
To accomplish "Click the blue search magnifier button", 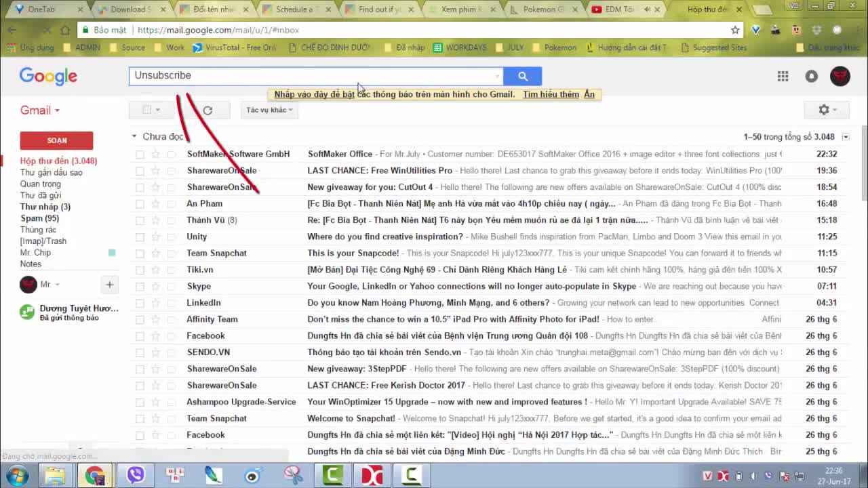I will 522,76.
